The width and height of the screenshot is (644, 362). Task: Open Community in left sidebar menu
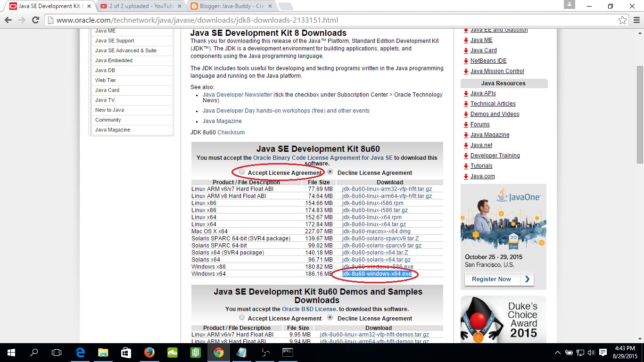pos(108,120)
